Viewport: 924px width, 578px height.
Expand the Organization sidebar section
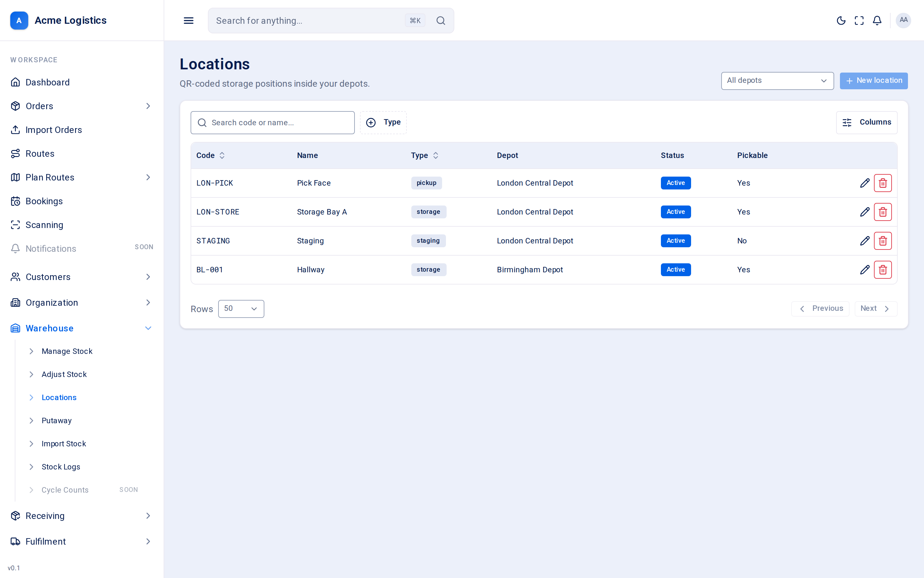point(82,302)
